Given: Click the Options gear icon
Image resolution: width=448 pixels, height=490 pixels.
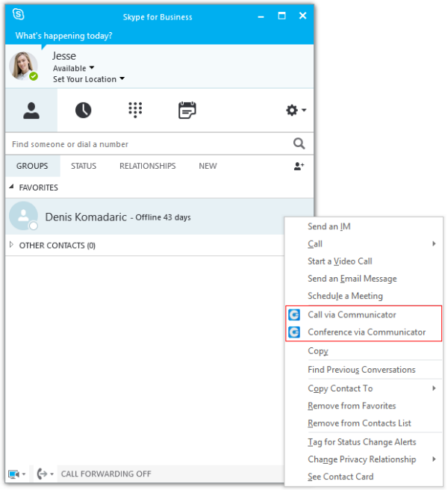Looking at the screenshot, I should pyautogui.click(x=292, y=110).
